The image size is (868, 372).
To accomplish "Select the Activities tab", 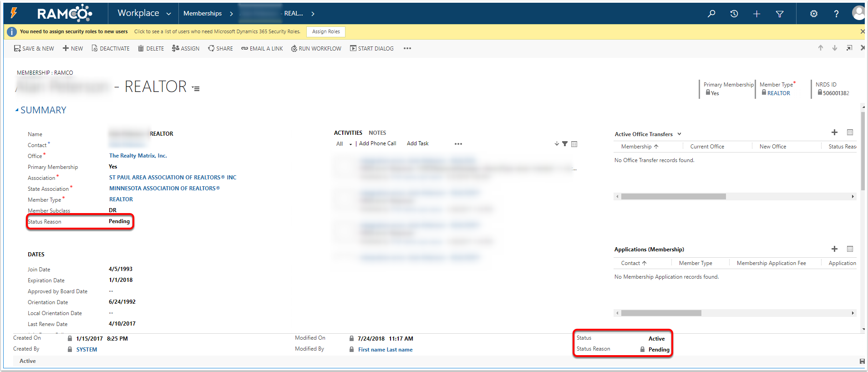I will pyautogui.click(x=348, y=133).
